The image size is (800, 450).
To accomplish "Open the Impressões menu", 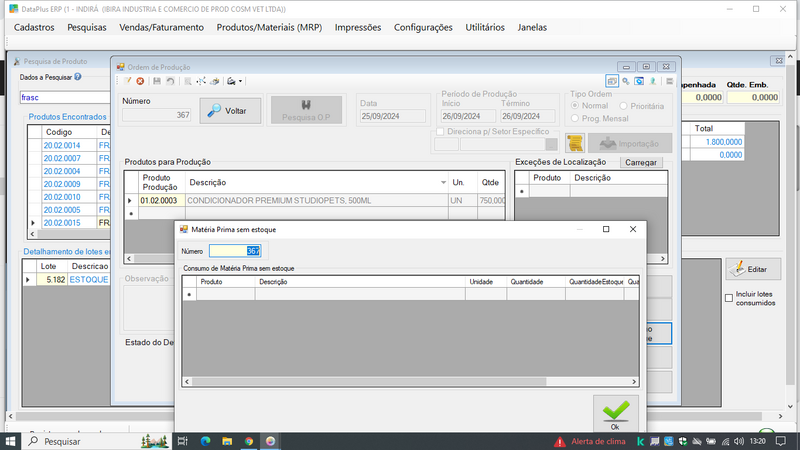I will tap(358, 28).
